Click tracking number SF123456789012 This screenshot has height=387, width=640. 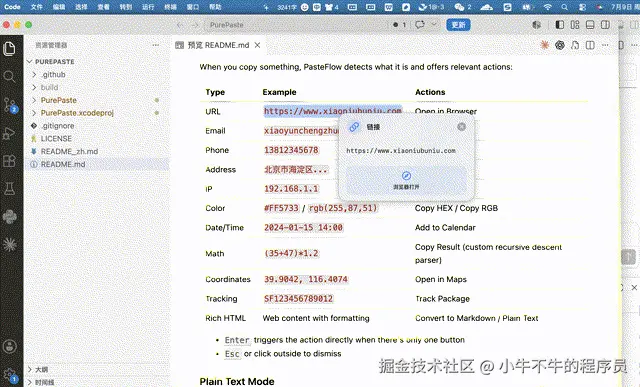298,298
